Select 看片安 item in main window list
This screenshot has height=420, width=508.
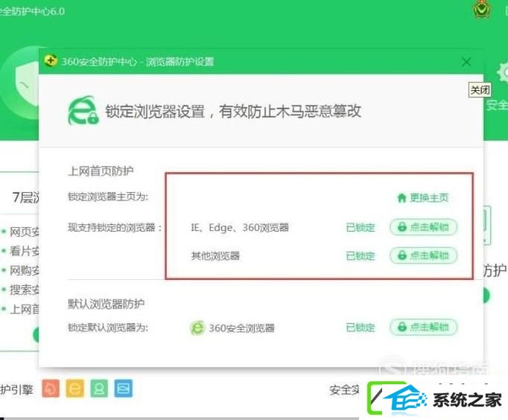(x=25, y=251)
